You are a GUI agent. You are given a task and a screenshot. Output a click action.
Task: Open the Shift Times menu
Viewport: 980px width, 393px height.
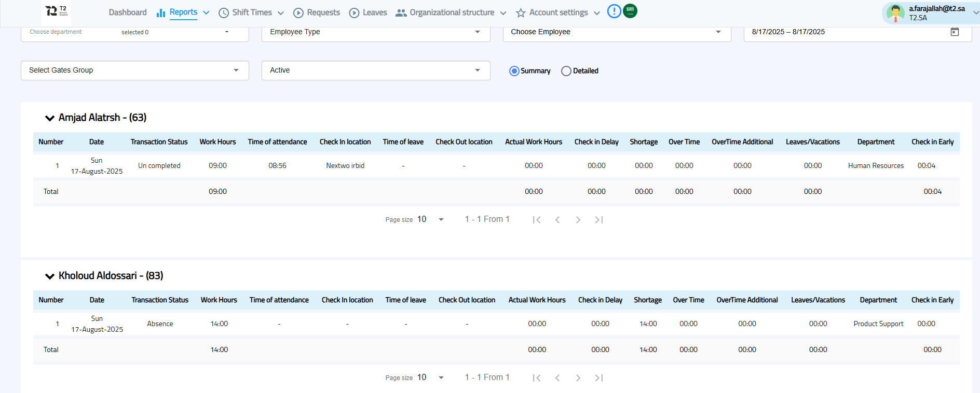point(252,12)
